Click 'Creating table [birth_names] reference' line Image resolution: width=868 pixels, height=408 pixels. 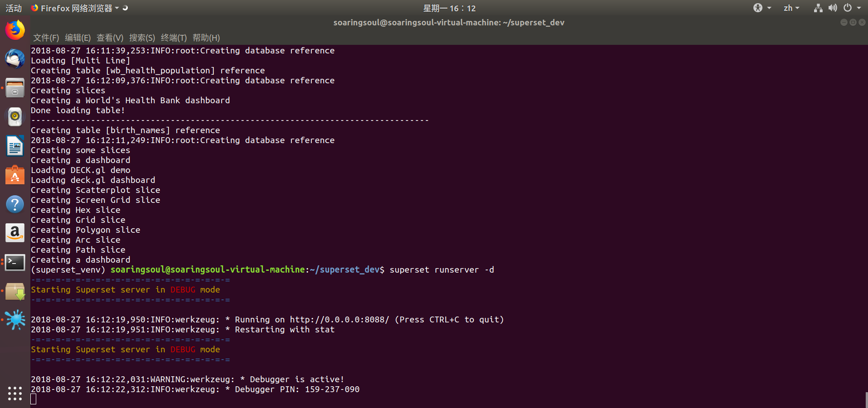click(125, 130)
